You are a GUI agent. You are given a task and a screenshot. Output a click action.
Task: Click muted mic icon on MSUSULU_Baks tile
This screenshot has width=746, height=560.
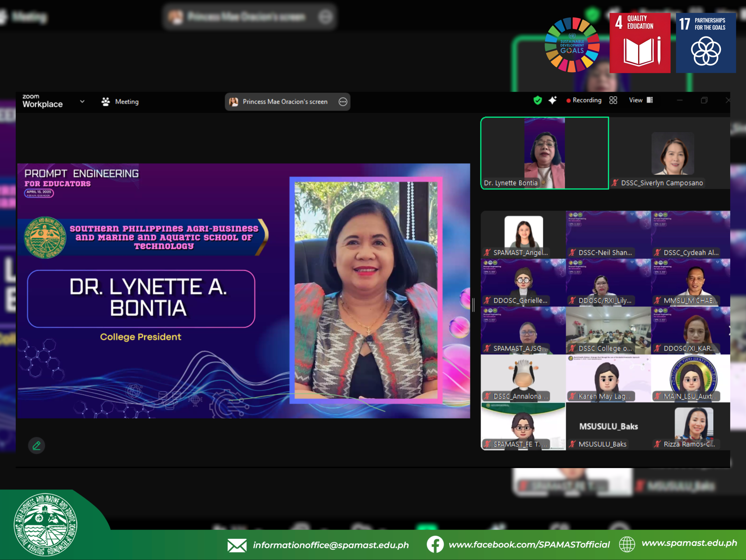pos(572,444)
